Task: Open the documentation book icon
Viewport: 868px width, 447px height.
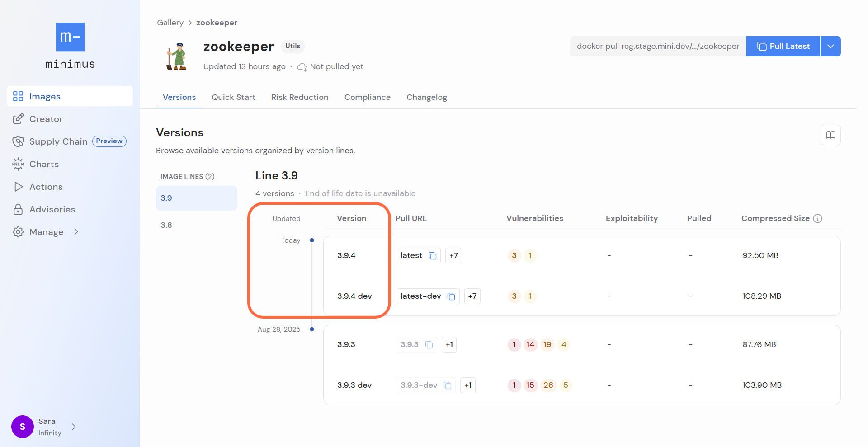Action: (x=830, y=135)
